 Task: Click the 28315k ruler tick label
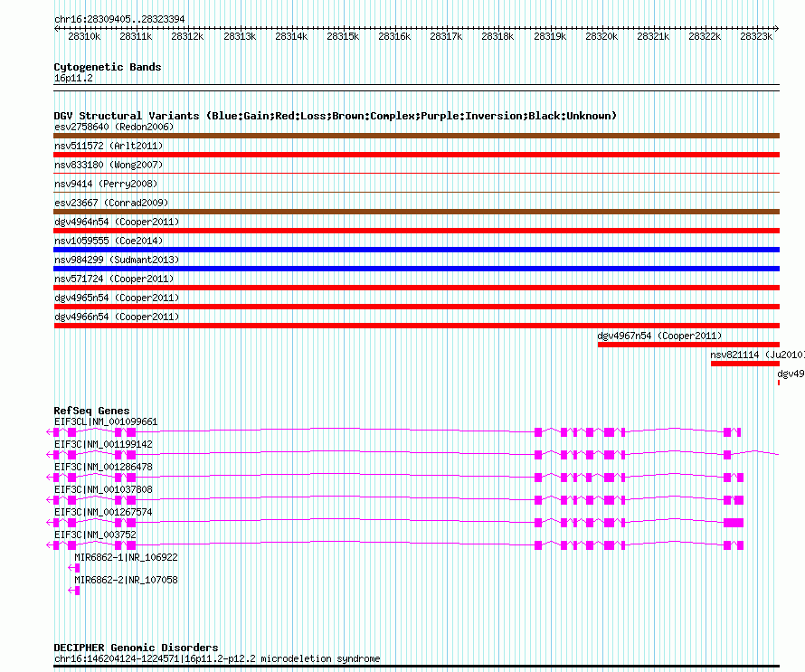point(343,36)
